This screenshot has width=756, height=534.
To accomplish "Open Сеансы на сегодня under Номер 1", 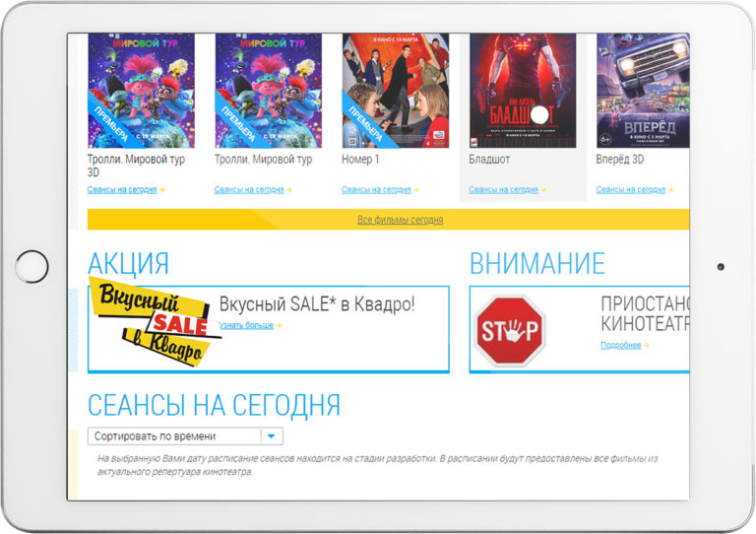I will (376, 190).
